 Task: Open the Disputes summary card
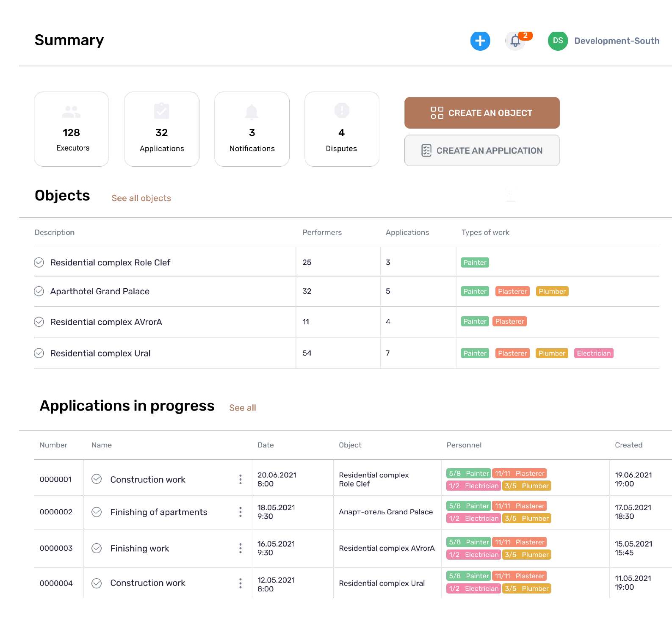coord(342,129)
